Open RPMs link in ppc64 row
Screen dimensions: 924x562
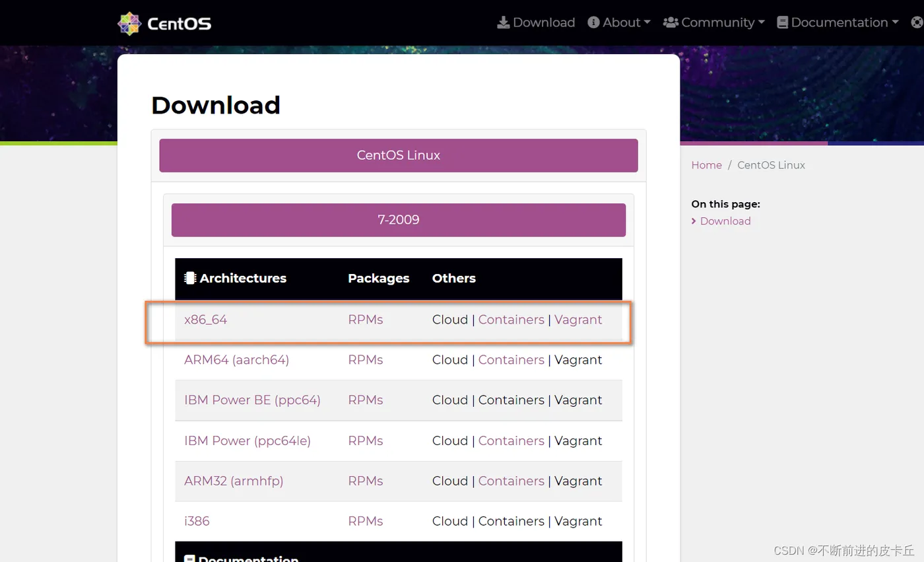click(x=366, y=400)
